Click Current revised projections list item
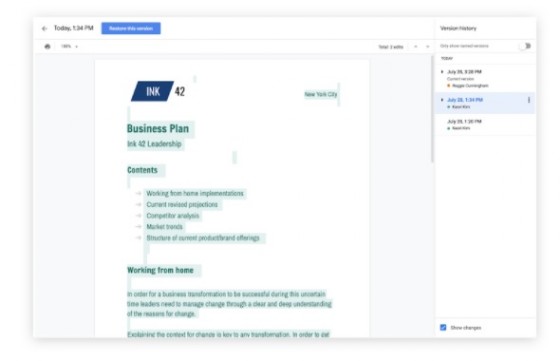Image resolution: width=560 pixels, height=361 pixels. (182, 205)
